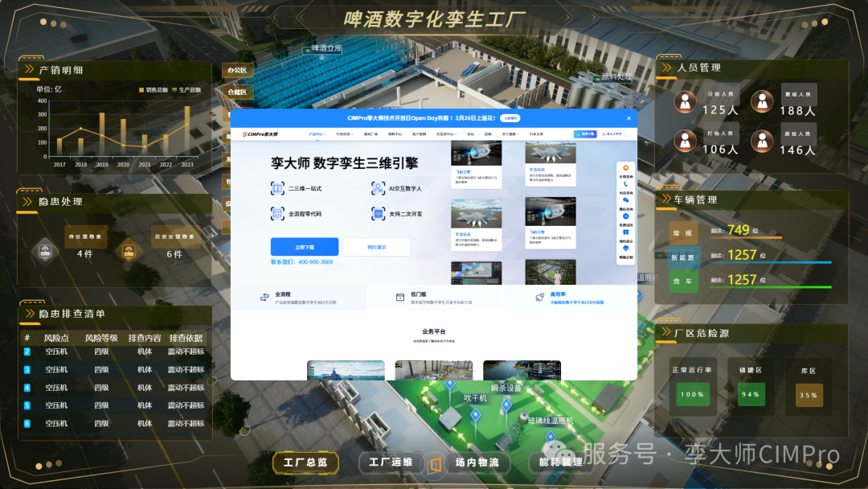Click the 风险等级 column header
868x489 pixels.
click(101, 338)
